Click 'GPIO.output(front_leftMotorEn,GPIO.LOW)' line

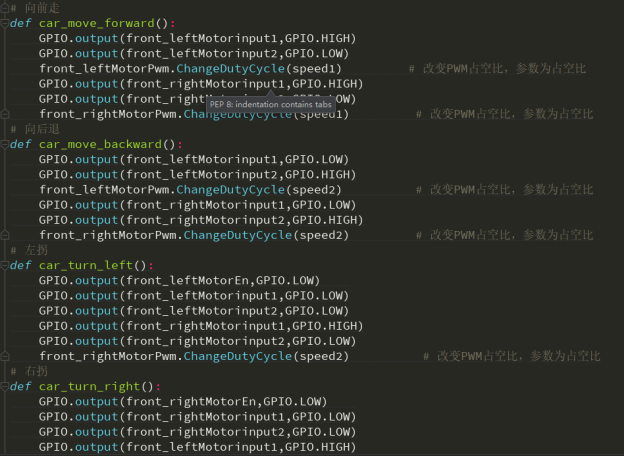click(179, 281)
